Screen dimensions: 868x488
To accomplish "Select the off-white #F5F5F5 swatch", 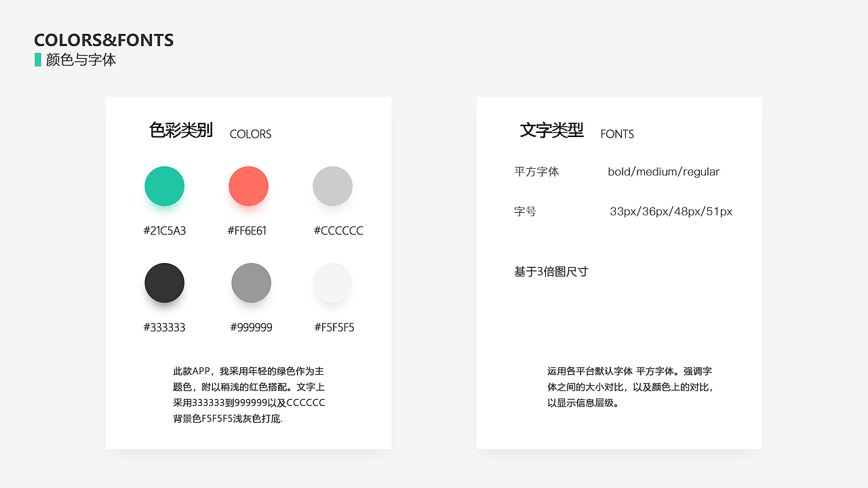I will [333, 283].
